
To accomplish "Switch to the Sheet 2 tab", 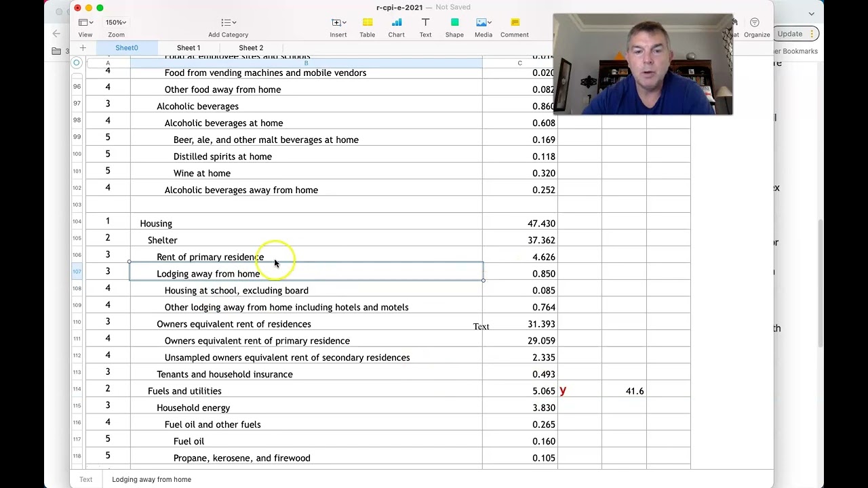I will click(x=251, y=48).
